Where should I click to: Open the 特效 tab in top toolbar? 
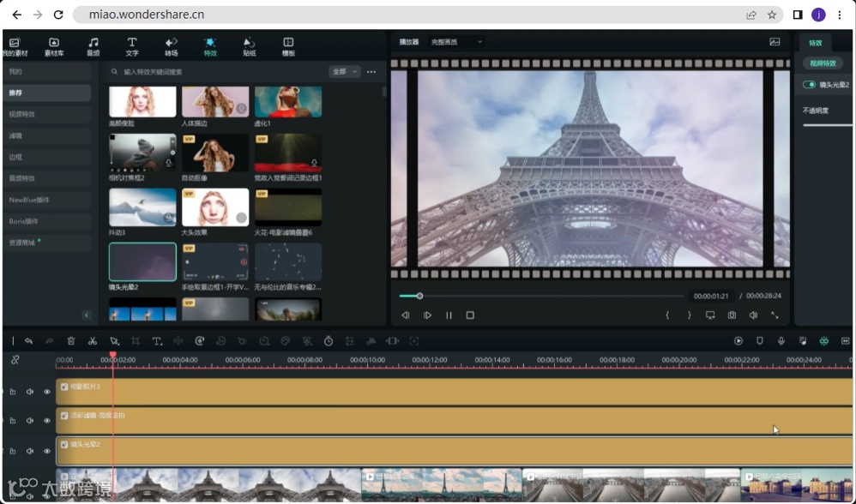(210, 47)
